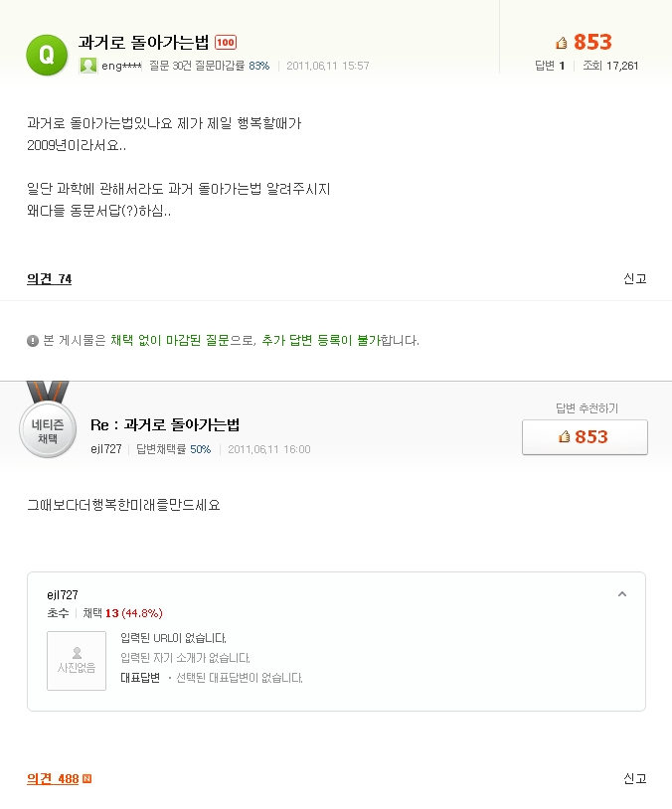Screen dimensions: 672x809
Task: Click the ejl727 name in the profile card
Action: pyautogui.click(x=63, y=594)
